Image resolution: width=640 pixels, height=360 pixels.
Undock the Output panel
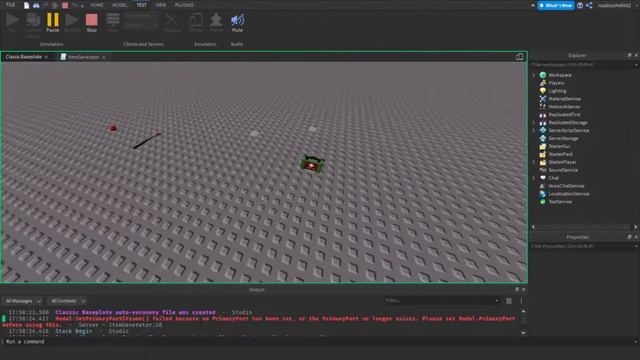(x=517, y=289)
